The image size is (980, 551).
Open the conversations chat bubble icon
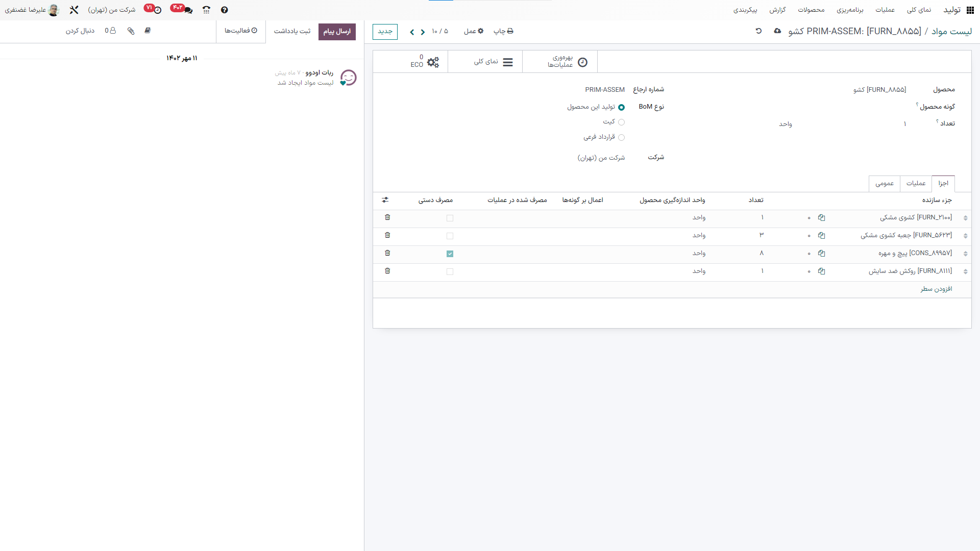pyautogui.click(x=187, y=10)
